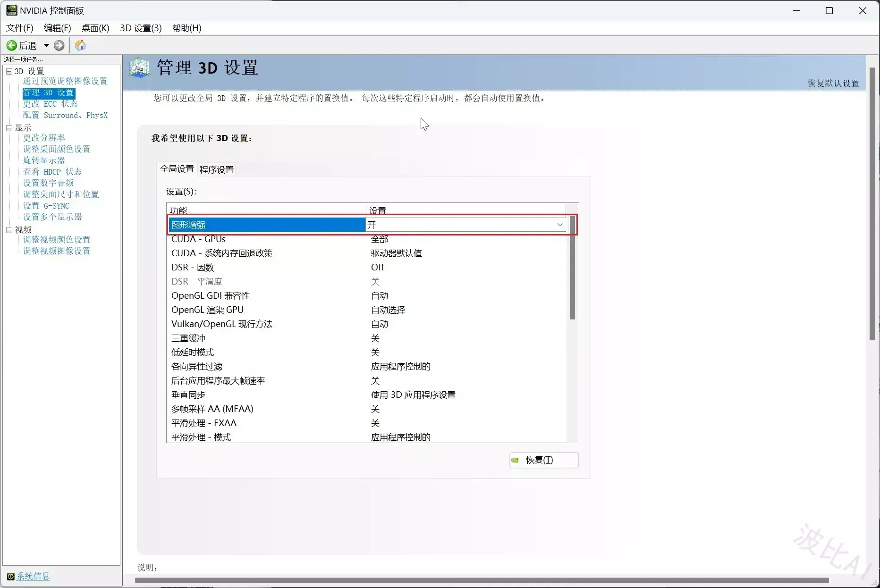Click the NVIDIA logo icon in title bar
This screenshot has width=880, height=588.
pyautogui.click(x=11, y=10)
